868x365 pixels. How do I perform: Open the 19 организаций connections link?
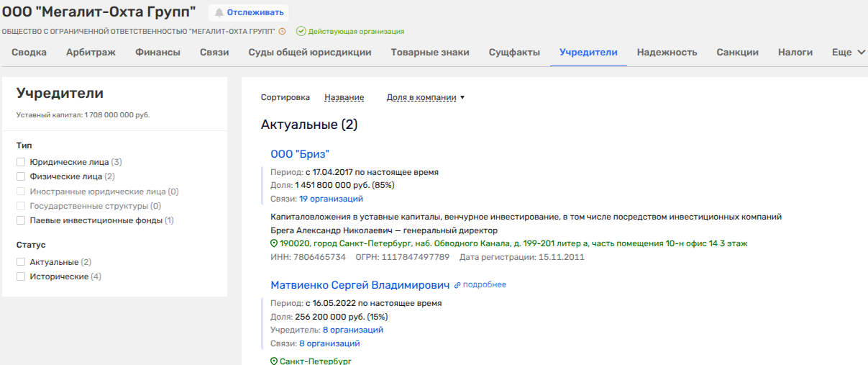click(331, 199)
